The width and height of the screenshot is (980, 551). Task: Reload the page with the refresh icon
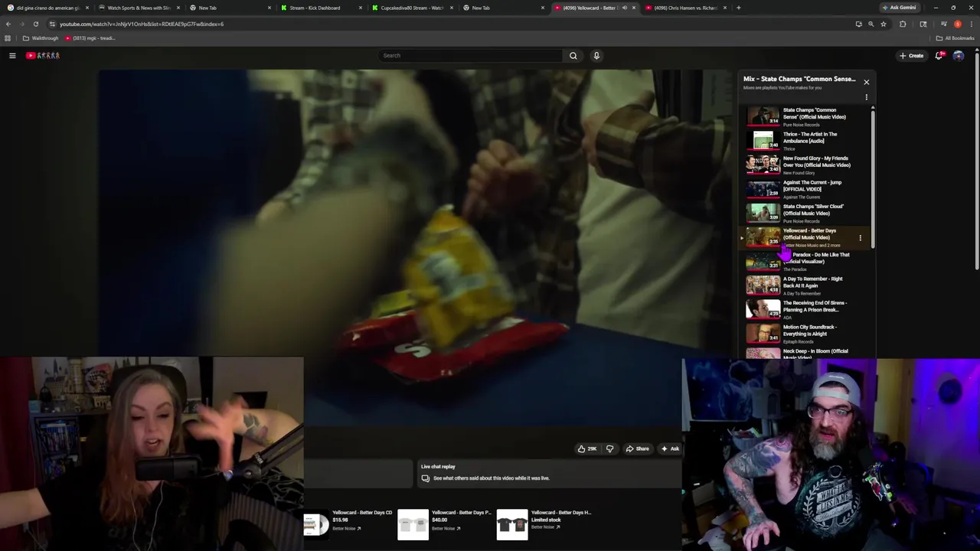click(35, 24)
